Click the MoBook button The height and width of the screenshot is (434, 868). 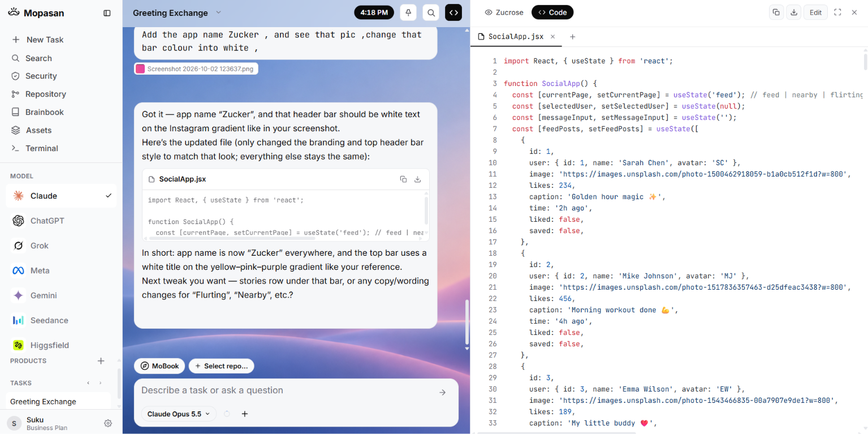click(x=159, y=366)
